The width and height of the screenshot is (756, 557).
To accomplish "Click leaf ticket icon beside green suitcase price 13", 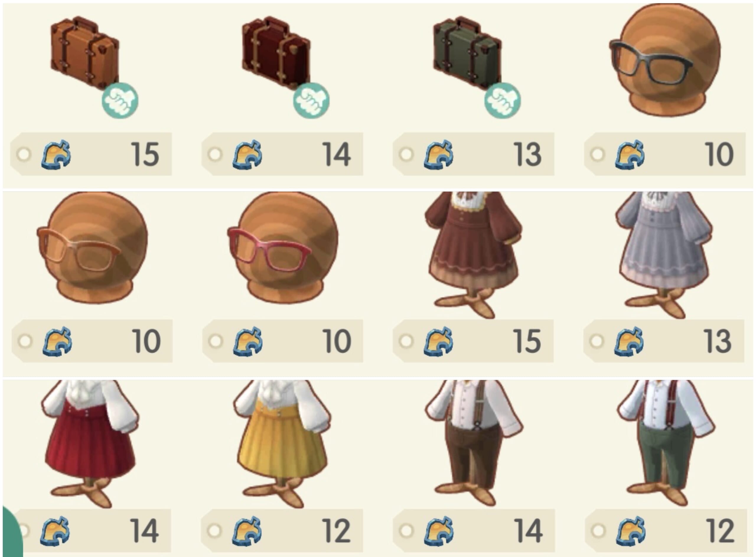I will (x=439, y=154).
